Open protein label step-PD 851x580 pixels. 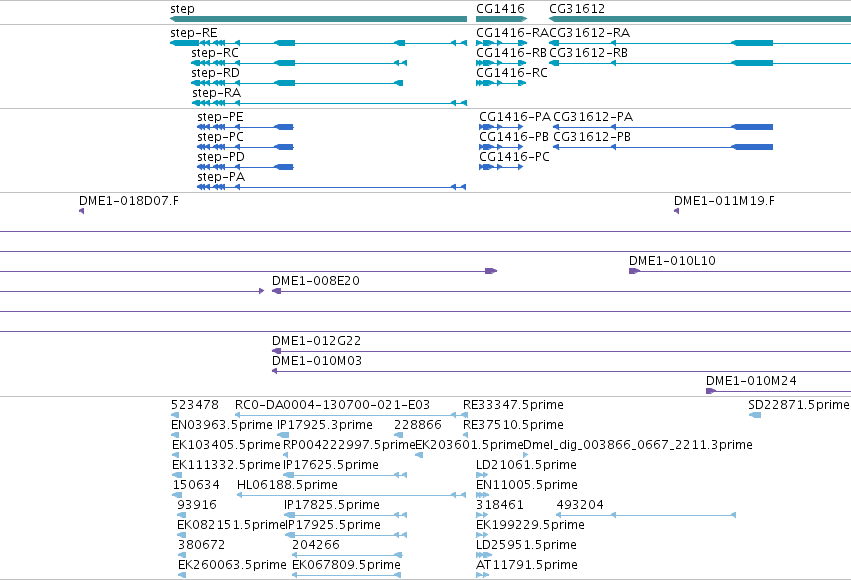pyautogui.click(x=220, y=157)
